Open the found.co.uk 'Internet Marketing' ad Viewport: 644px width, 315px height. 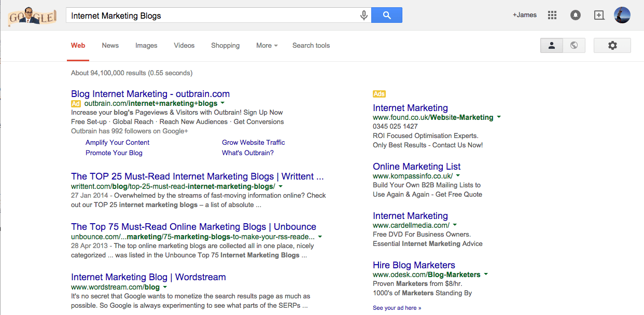(x=410, y=108)
